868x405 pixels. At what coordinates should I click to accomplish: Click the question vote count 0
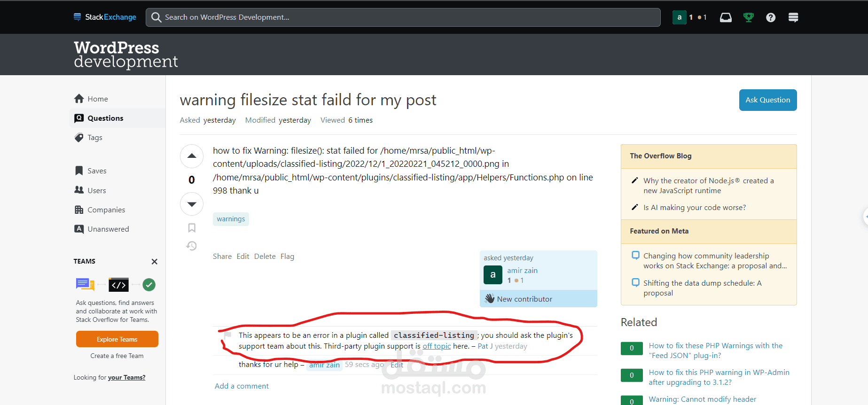192,179
